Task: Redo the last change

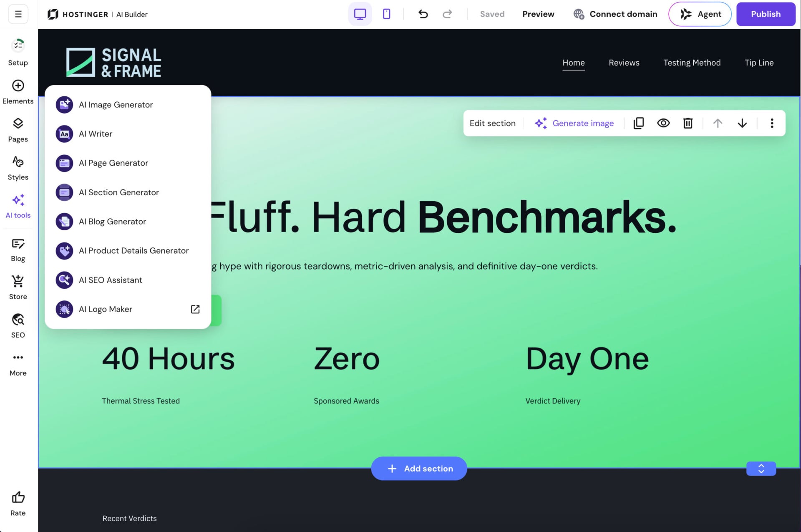Action: [447, 14]
